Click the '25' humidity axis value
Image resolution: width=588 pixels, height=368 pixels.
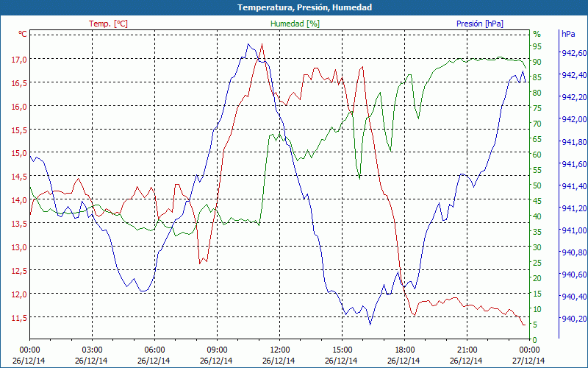[x=537, y=263]
